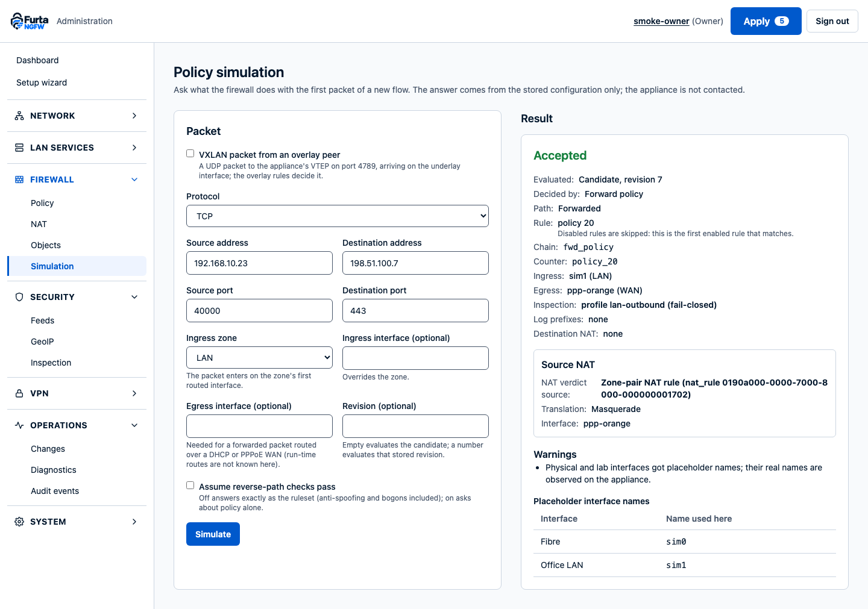This screenshot has height=609, width=868.
Task: Open the Protocol dropdown
Action: point(338,216)
